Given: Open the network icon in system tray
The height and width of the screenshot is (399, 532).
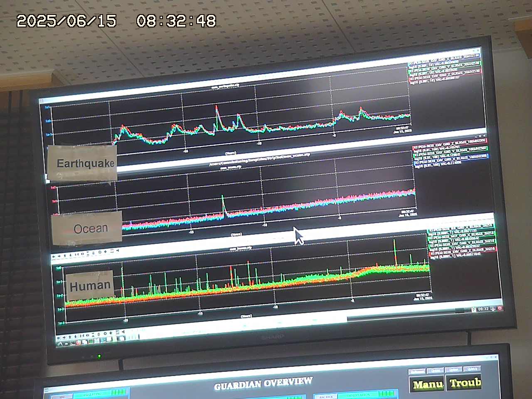Looking at the screenshot, I should 493,308.
